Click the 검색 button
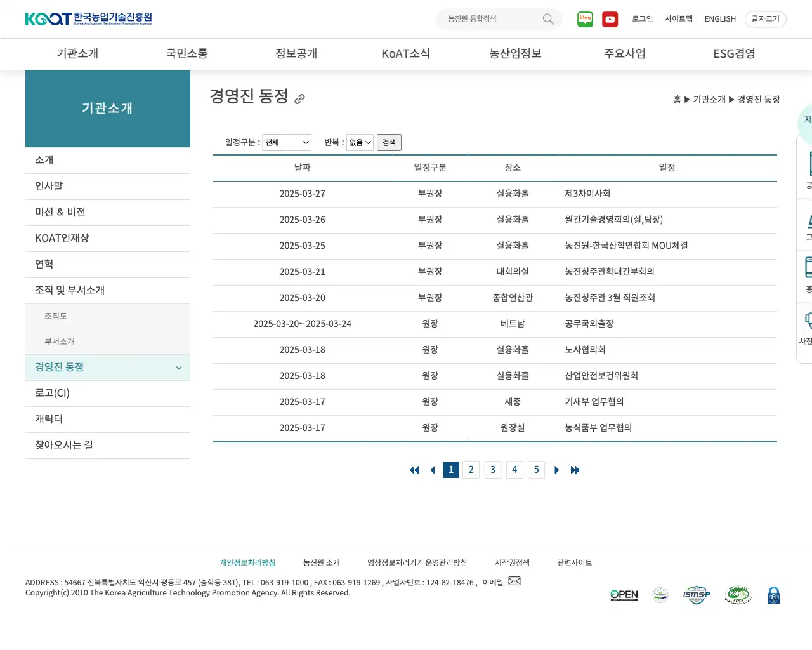Screen dimensions: 812x650 (389, 142)
